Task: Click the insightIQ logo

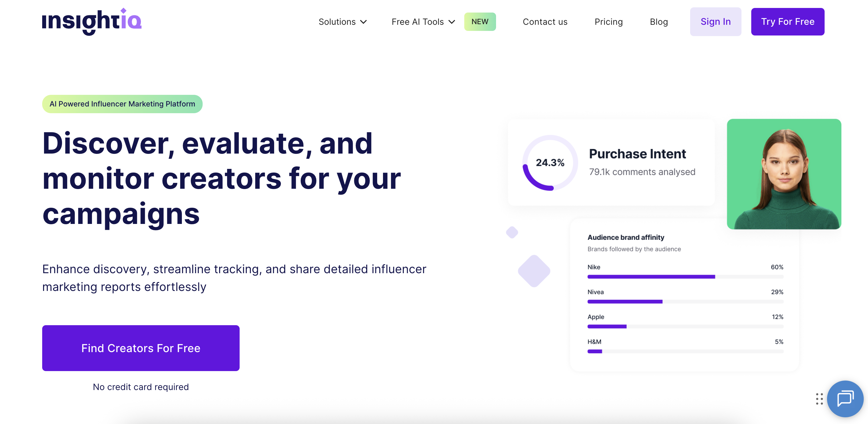Action: coord(92,22)
